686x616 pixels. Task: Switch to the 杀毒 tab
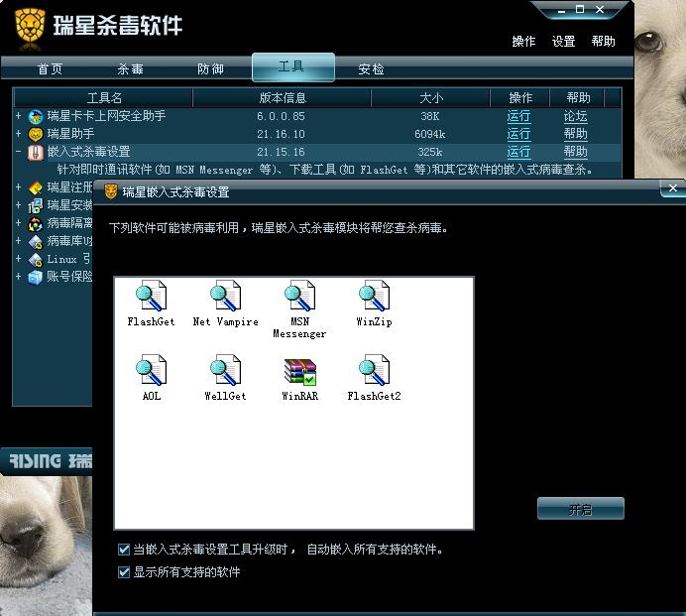click(x=131, y=69)
